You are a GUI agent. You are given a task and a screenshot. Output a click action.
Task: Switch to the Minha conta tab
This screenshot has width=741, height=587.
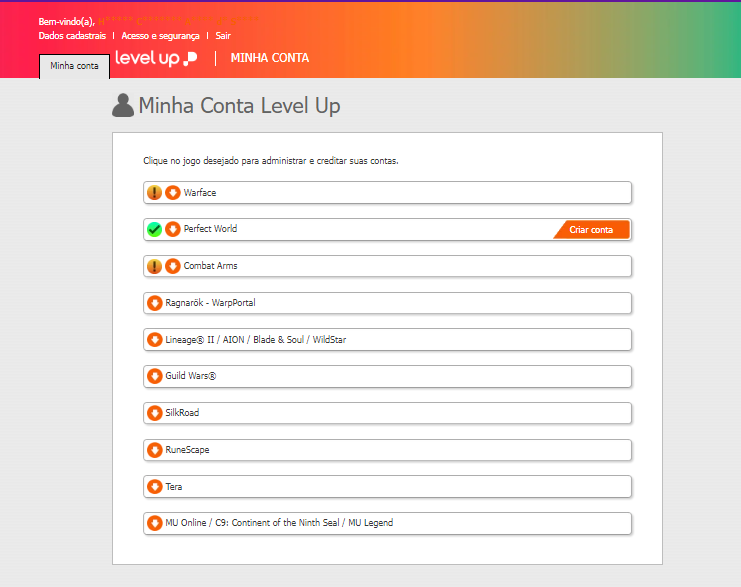[74, 66]
